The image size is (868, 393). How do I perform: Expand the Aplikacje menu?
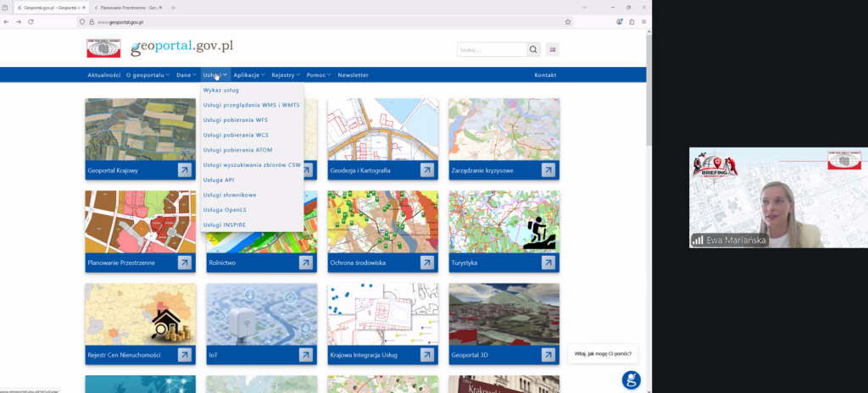click(249, 75)
